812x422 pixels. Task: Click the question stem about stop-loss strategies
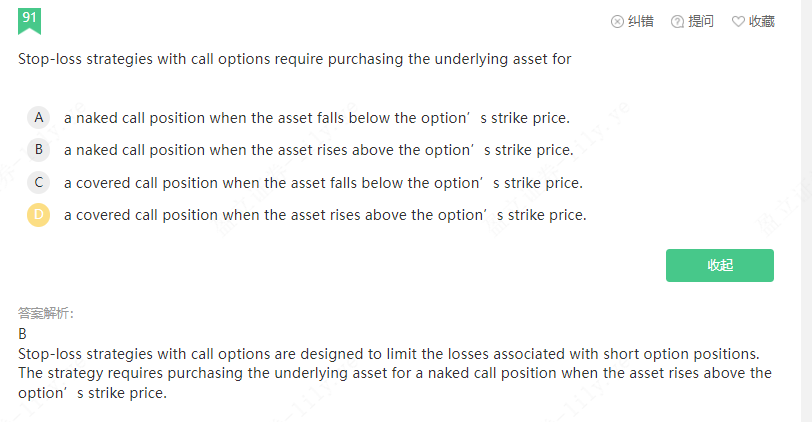295,59
